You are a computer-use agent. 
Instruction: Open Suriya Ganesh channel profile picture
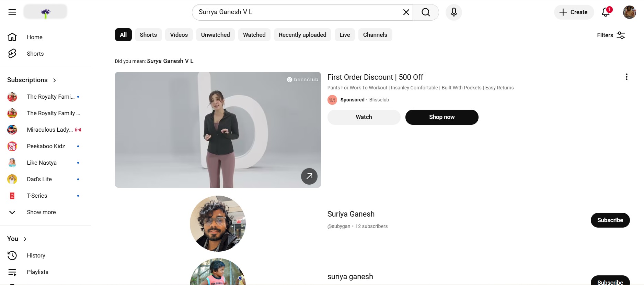point(218,223)
